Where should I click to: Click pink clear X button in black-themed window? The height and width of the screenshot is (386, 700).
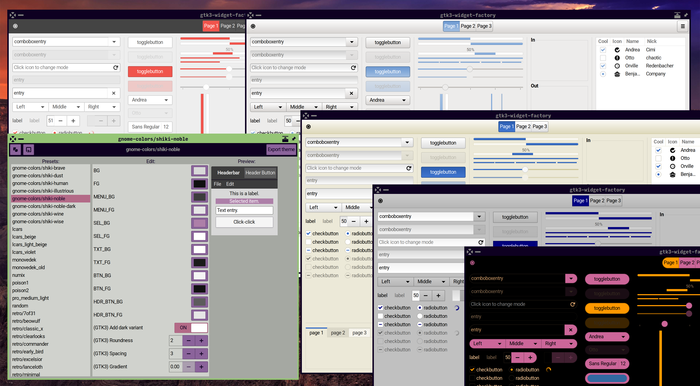(x=571, y=330)
